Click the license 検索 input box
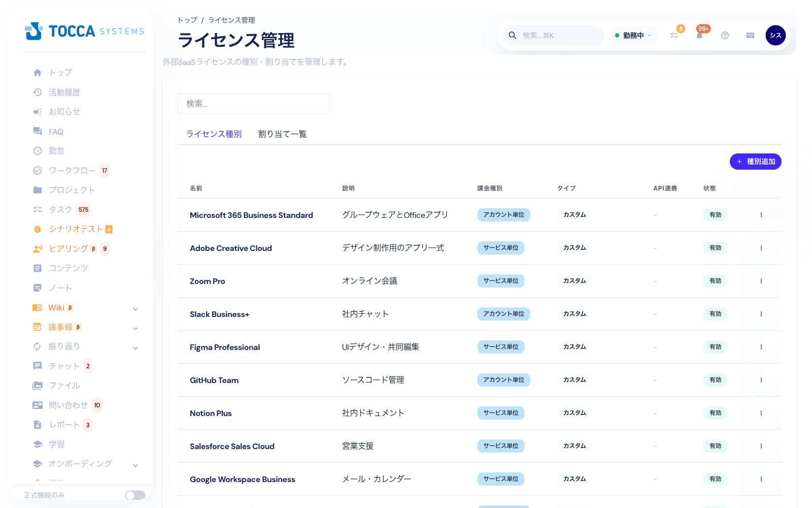Screen dimensions: 812x508 click(x=254, y=104)
